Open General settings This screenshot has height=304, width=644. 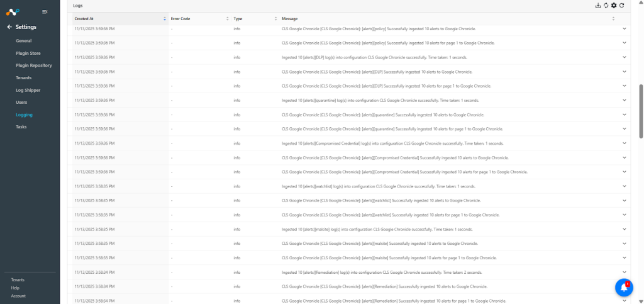coord(24,41)
